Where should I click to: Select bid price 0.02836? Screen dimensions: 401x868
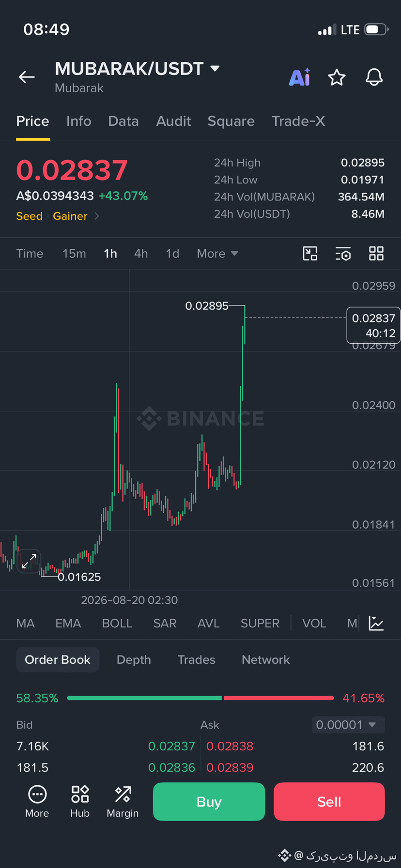point(171,768)
